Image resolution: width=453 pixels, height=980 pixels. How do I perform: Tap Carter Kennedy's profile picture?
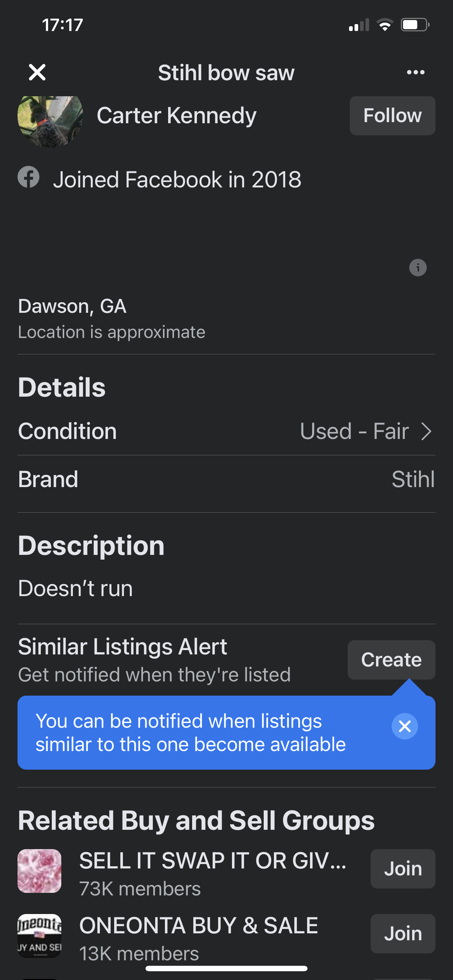tap(50, 121)
